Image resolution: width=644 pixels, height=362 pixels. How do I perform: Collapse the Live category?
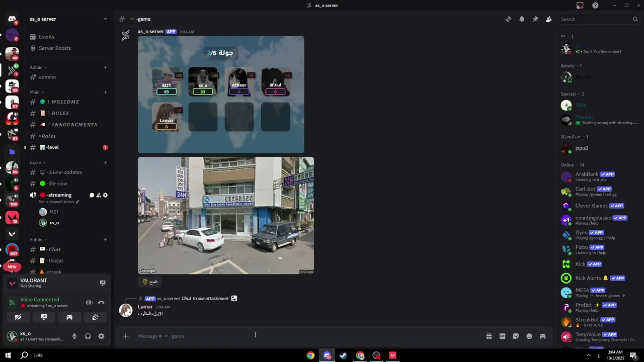[x=38, y=162]
